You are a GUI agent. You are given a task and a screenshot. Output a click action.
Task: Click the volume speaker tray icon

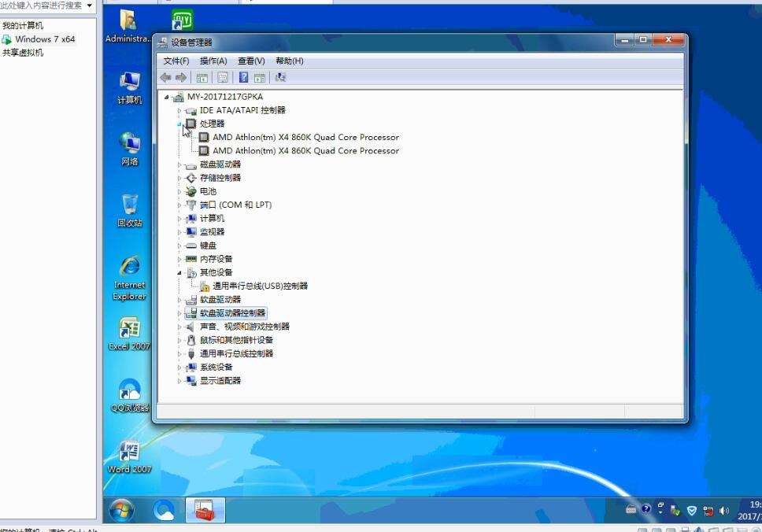pos(724,511)
